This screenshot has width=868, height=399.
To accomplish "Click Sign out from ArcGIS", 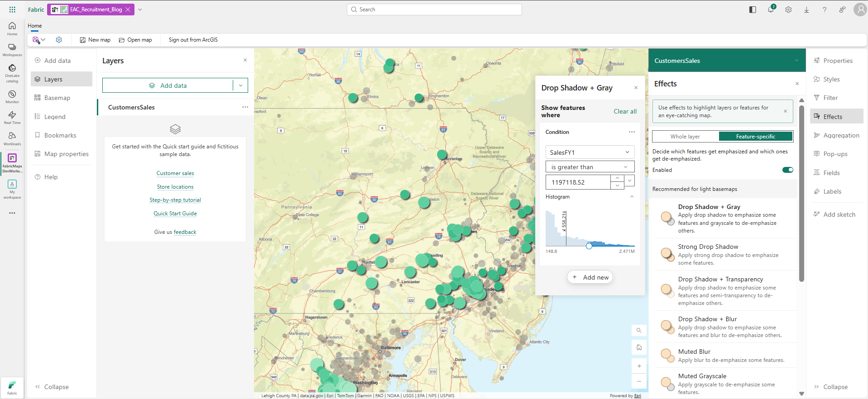I will click(193, 40).
